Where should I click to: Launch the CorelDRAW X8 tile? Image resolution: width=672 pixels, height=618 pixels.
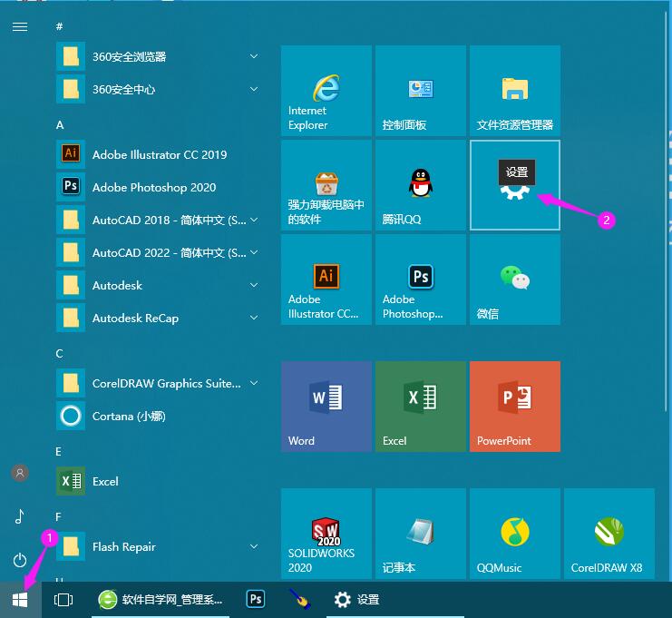(609, 533)
